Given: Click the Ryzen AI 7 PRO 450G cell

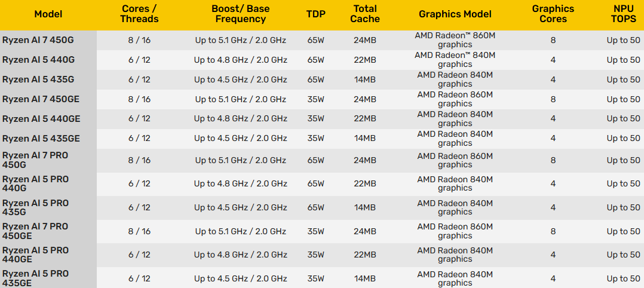Looking at the screenshot, I should pyautogui.click(x=35, y=160).
